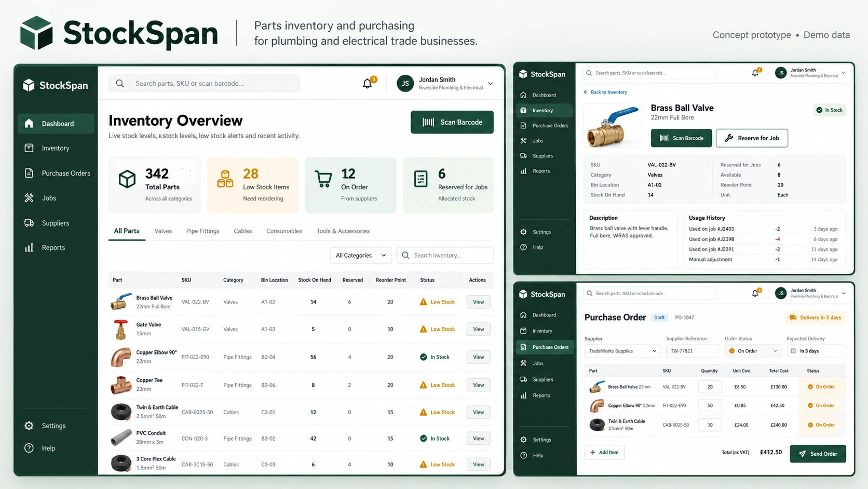Select the Consumables tab
The width and height of the screenshot is (868, 489).
[x=284, y=231]
